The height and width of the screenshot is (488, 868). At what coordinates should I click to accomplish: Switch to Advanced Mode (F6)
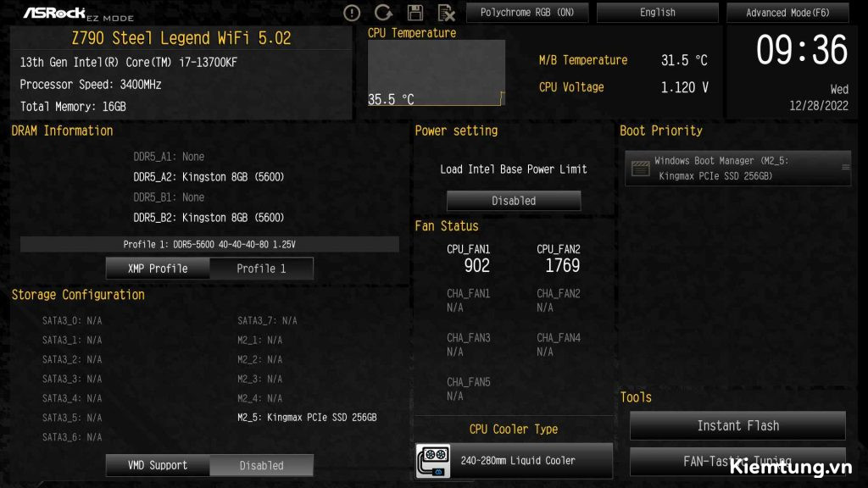[787, 12]
